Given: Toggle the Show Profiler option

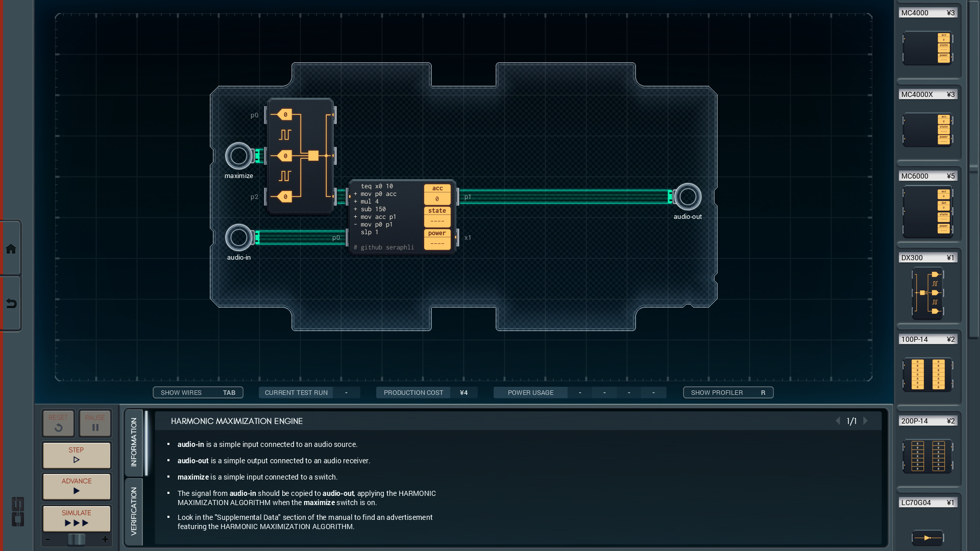Looking at the screenshot, I should pyautogui.click(x=728, y=392).
